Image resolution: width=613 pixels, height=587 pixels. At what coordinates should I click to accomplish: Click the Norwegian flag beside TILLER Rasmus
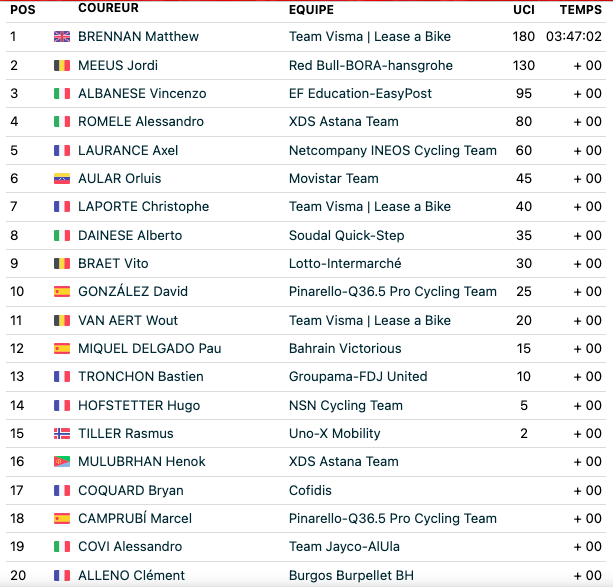pos(62,434)
